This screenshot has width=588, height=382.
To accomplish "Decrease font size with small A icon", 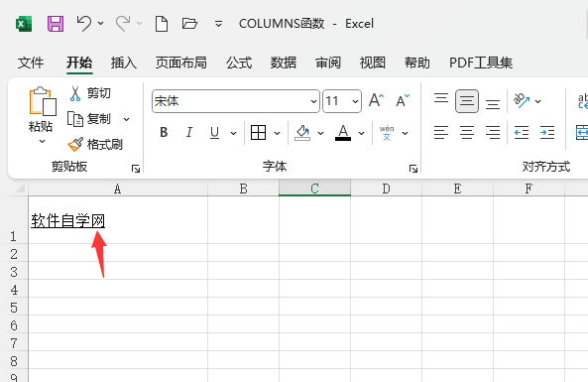I will point(403,100).
